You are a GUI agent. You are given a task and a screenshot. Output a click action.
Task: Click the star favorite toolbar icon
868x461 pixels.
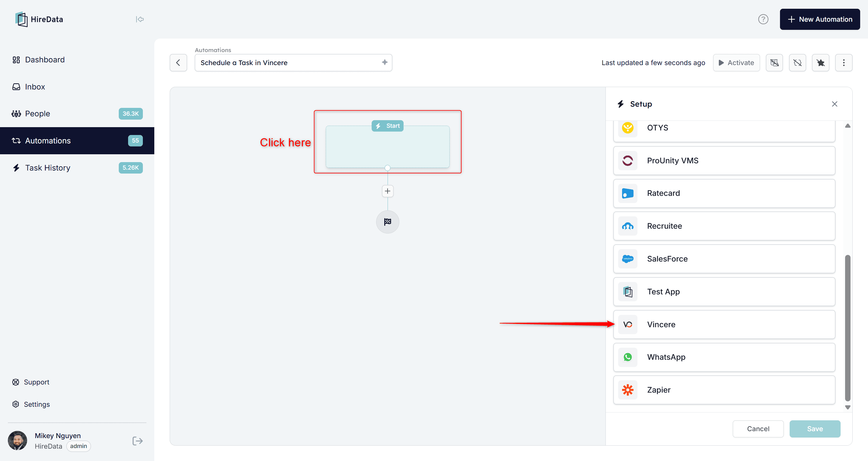pyautogui.click(x=820, y=62)
